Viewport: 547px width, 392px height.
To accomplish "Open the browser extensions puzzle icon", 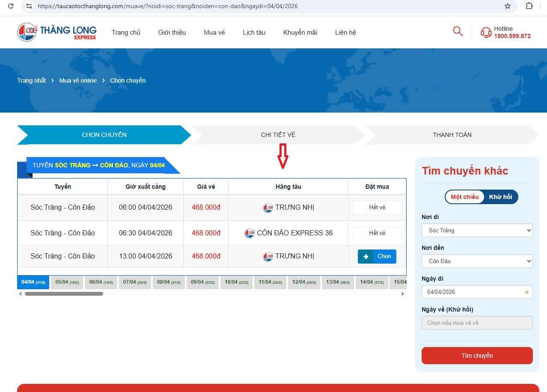I will pyautogui.click(x=529, y=6).
